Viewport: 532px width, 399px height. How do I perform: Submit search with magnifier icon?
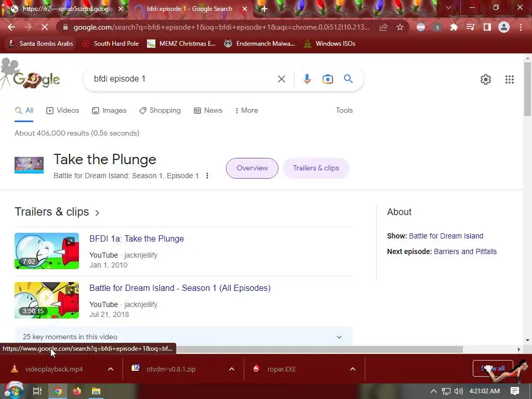pos(348,79)
